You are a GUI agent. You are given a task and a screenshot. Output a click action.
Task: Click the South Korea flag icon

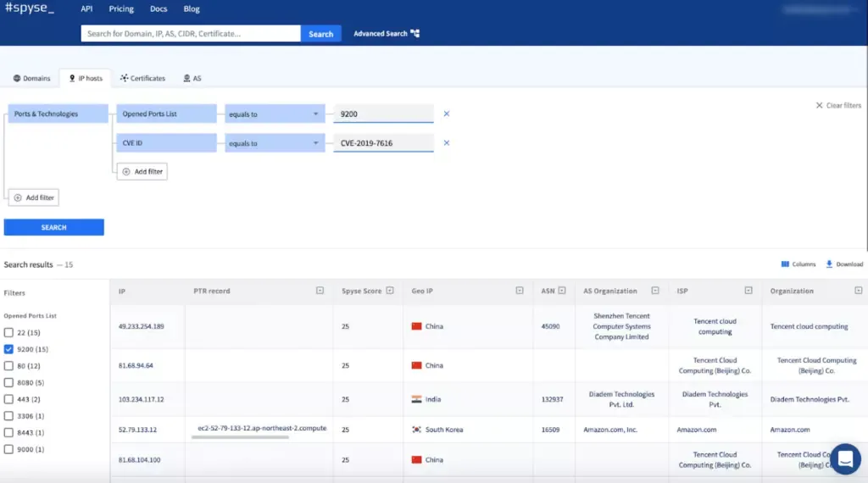[x=416, y=430]
